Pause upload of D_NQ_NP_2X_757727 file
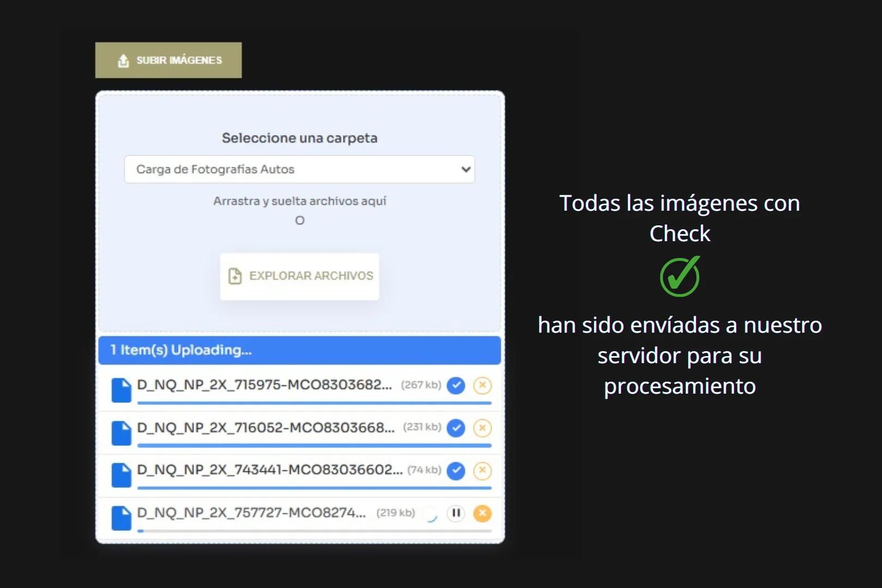882x588 pixels. pos(456,513)
